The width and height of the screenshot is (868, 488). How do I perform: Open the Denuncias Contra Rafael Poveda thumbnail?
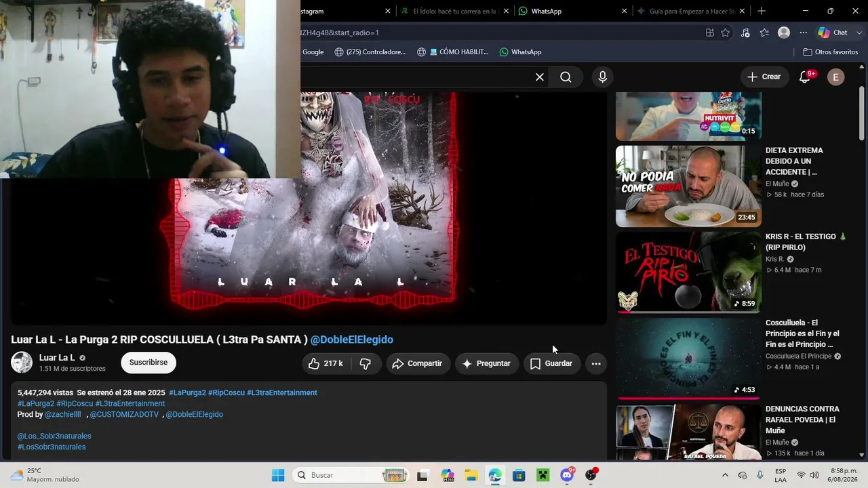(688, 432)
